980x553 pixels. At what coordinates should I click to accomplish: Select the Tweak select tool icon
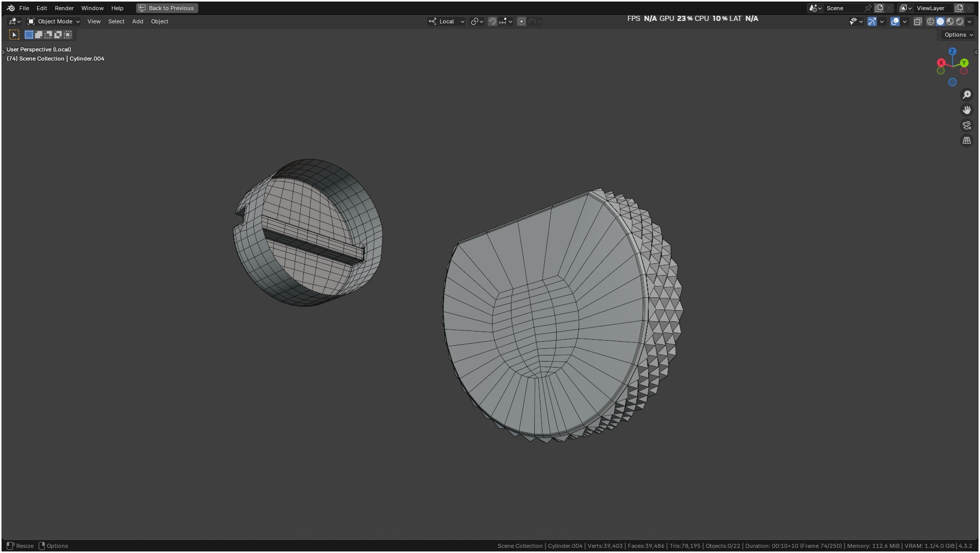click(14, 35)
